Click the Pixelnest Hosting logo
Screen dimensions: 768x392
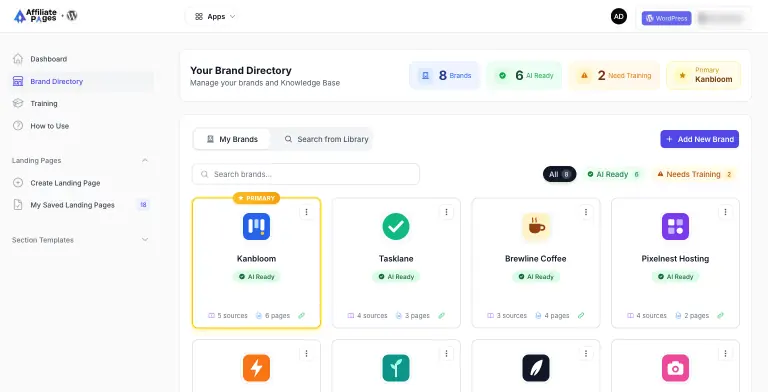pyautogui.click(x=675, y=226)
